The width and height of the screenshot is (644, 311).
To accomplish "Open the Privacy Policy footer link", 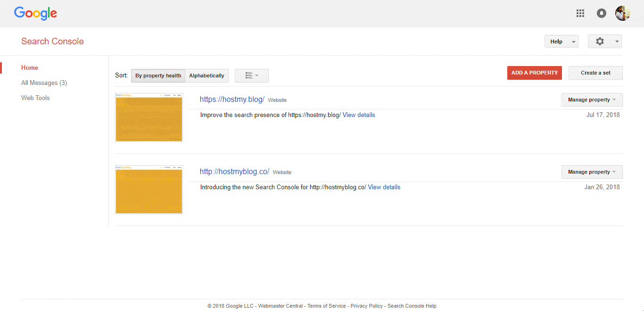I will point(366,306).
